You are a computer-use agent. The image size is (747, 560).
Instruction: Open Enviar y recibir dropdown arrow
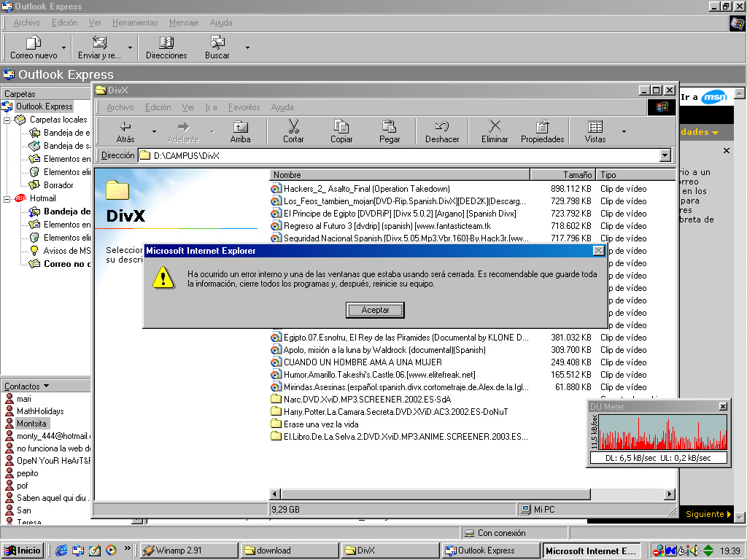pyautogui.click(x=130, y=47)
